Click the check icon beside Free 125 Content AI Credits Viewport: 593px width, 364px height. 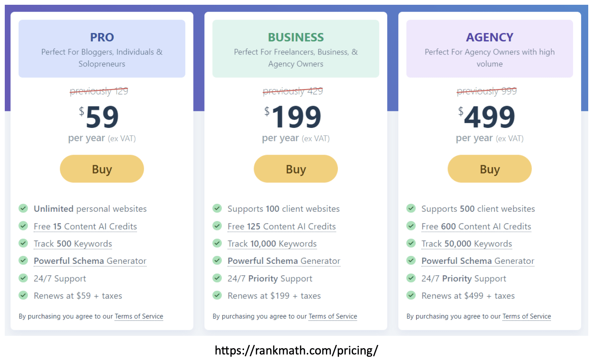217,226
